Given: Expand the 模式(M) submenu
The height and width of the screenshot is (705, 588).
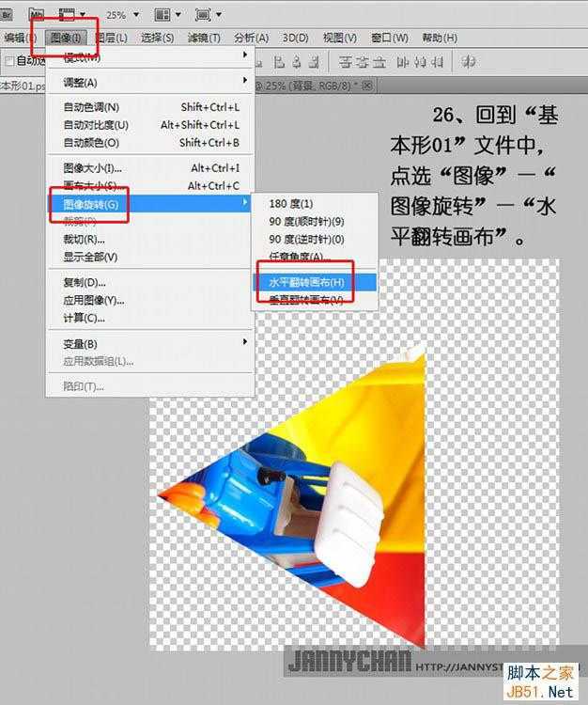Looking at the screenshot, I should click(x=150, y=56).
